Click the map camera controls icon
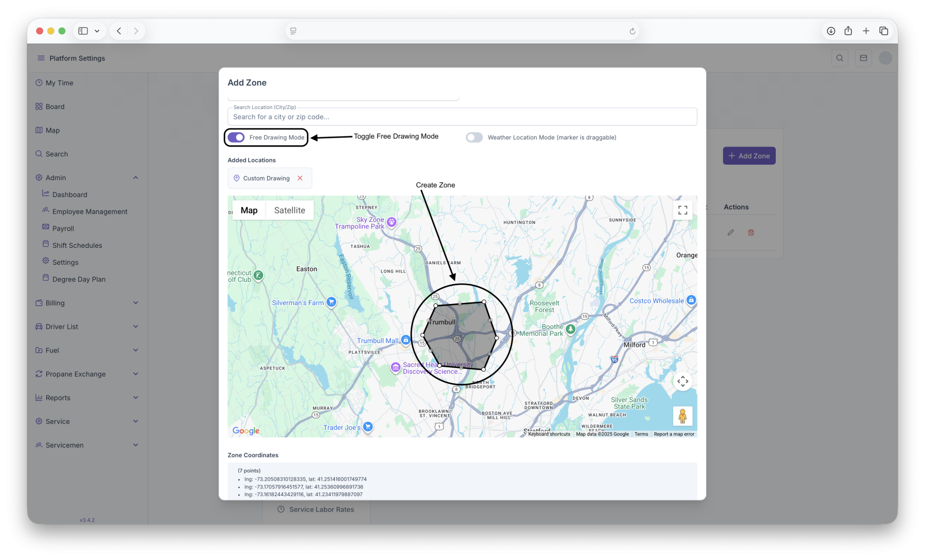Viewport: 925px width, 560px height. click(683, 382)
